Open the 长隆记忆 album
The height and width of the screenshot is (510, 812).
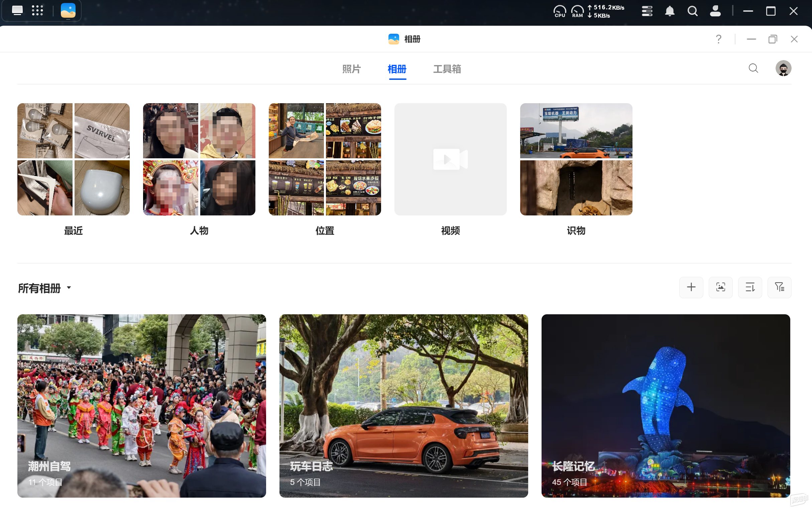(666, 406)
